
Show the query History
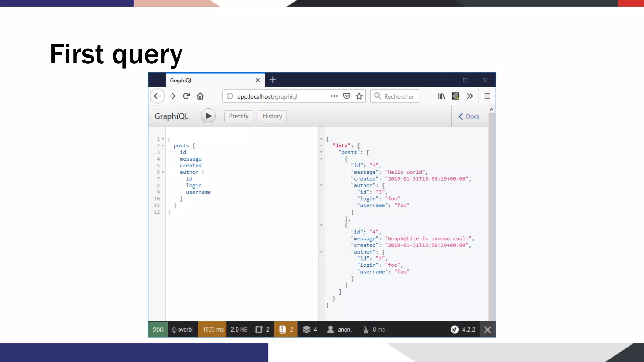(x=272, y=116)
